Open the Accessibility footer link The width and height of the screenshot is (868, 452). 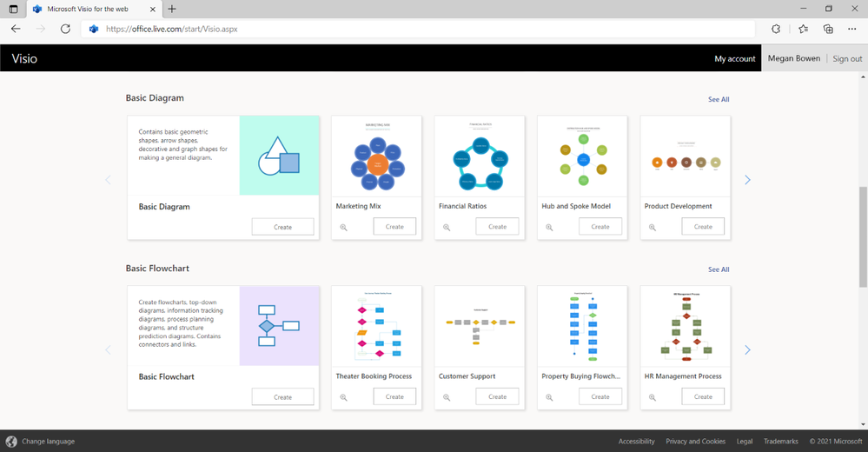[x=637, y=442]
